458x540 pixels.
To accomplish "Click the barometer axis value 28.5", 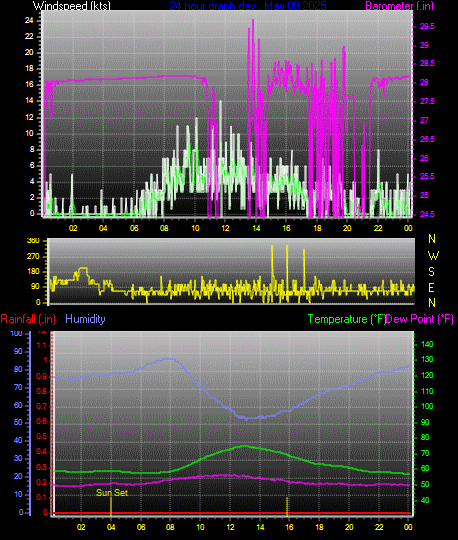I will [427, 63].
